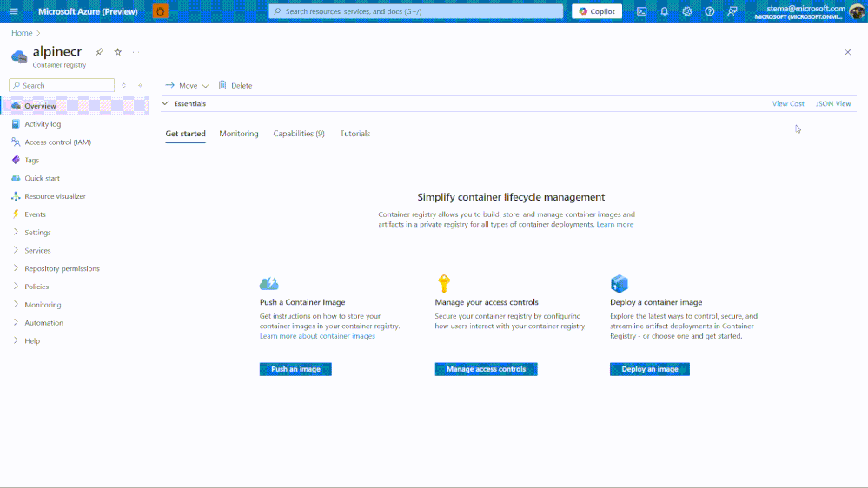
Task: Click the account avatar picture
Action: [x=857, y=11]
